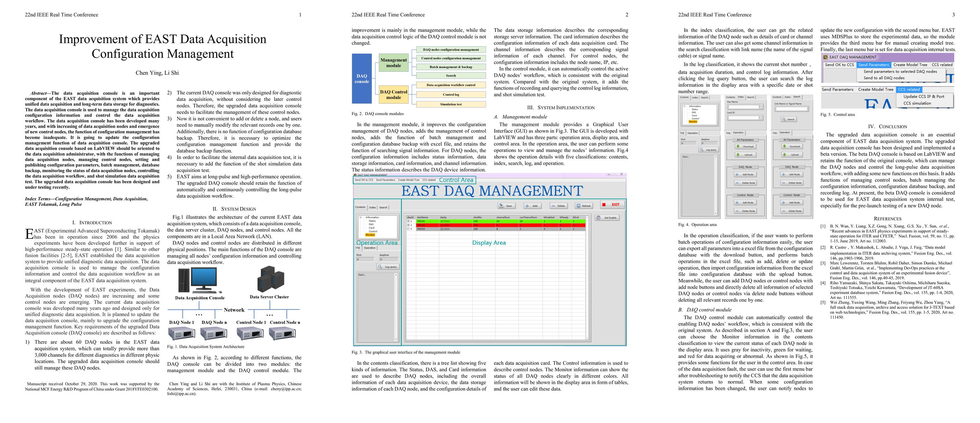Click the Search button with magnifier icon

(x=788, y=119)
